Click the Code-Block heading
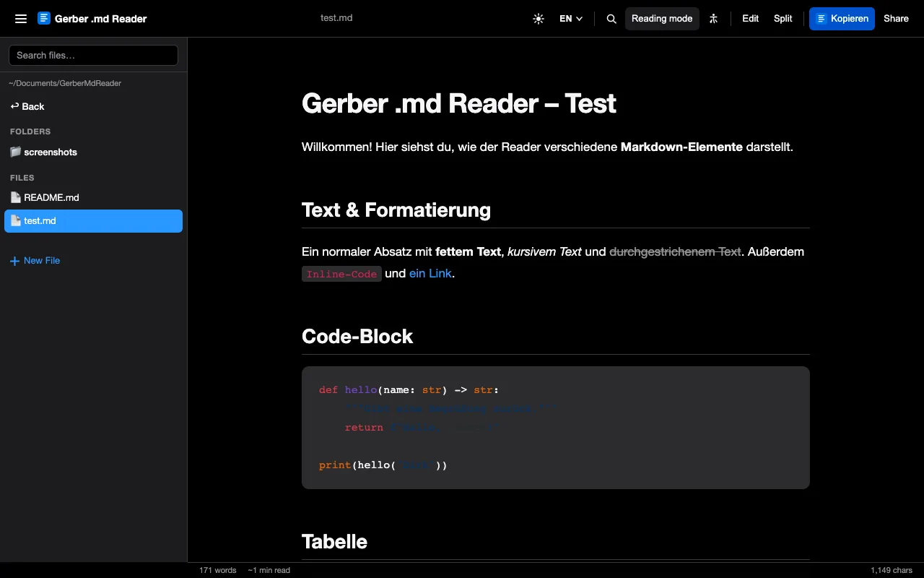 [x=357, y=336]
